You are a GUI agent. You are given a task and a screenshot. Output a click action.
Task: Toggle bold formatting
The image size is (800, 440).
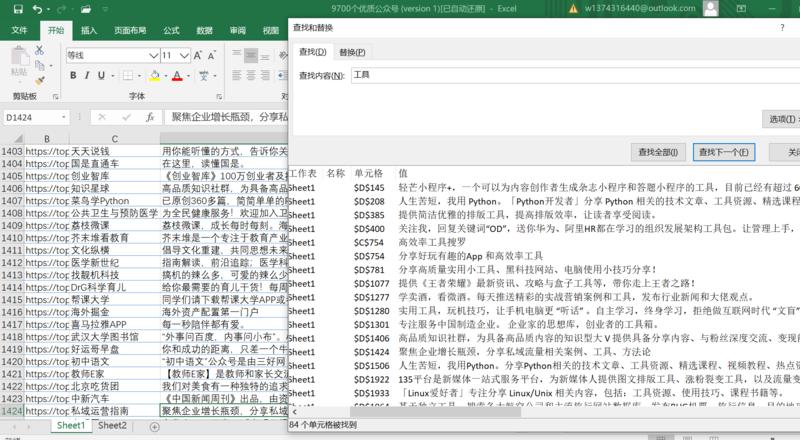(73, 76)
